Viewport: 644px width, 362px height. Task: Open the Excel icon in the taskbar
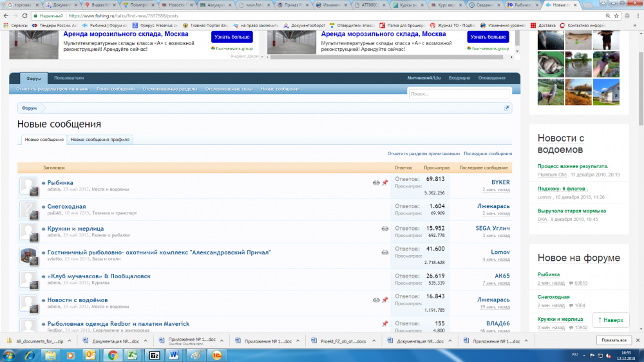(x=133, y=355)
